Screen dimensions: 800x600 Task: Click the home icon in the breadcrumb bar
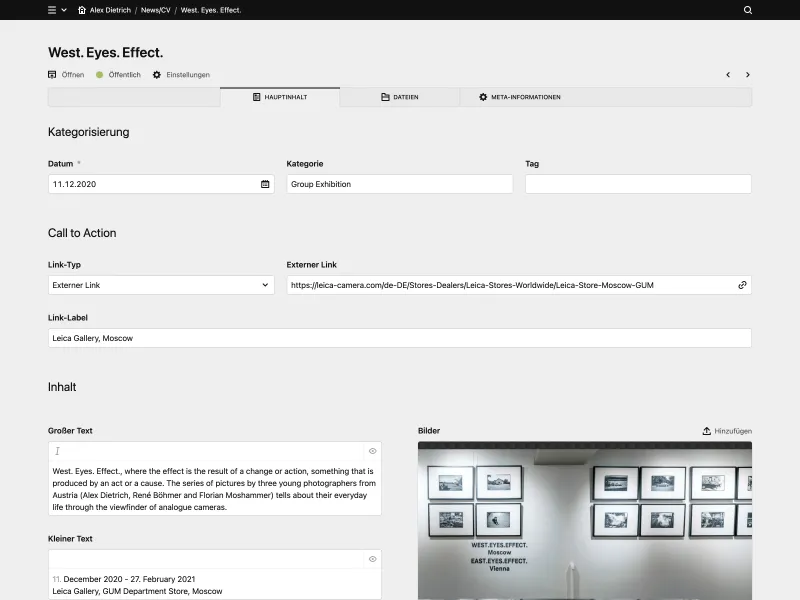point(80,9)
